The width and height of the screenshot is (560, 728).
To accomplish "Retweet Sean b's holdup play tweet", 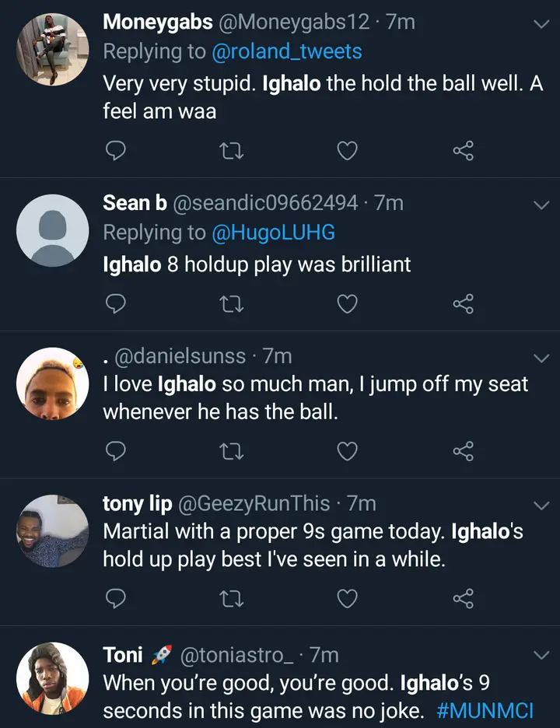I will (231, 301).
